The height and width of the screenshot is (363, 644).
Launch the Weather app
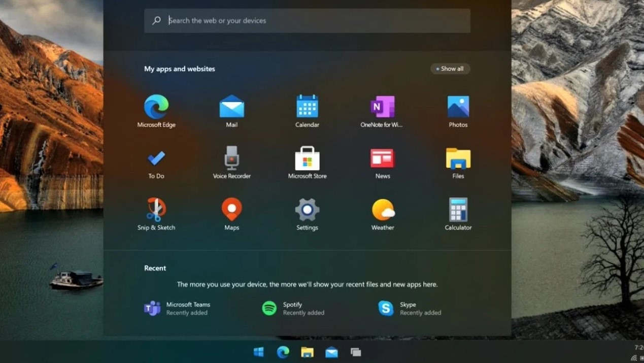(382, 214)
